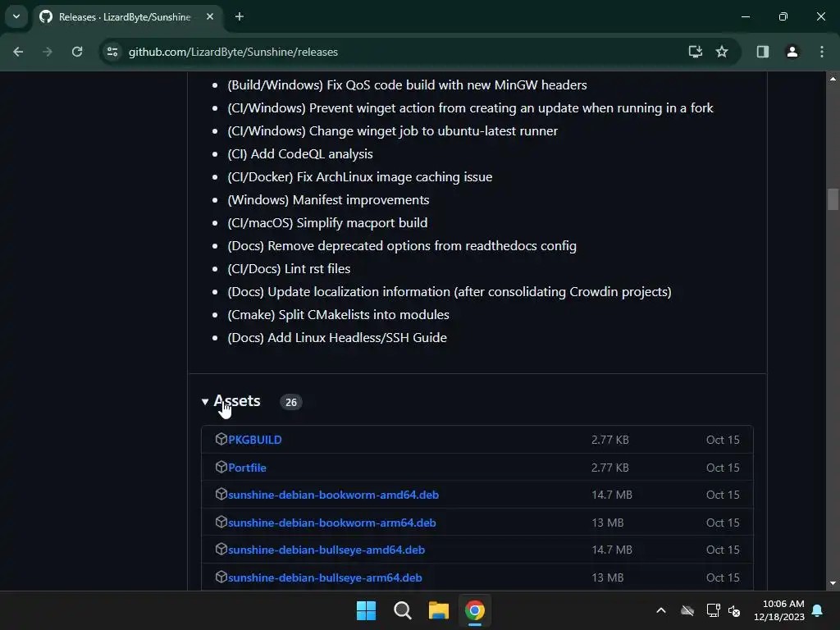Go forward to next page
Image resolution: width=840 pixels, height=630 pixels.
click(47, 52)
